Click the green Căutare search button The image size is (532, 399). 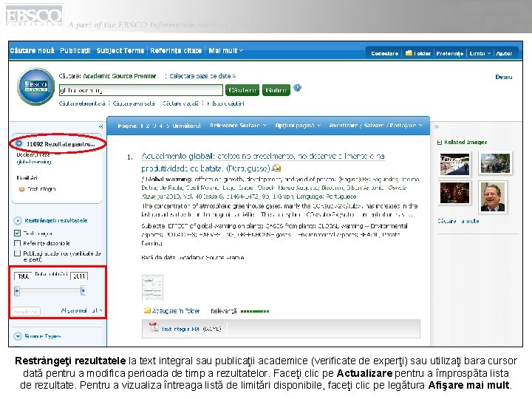242,90
